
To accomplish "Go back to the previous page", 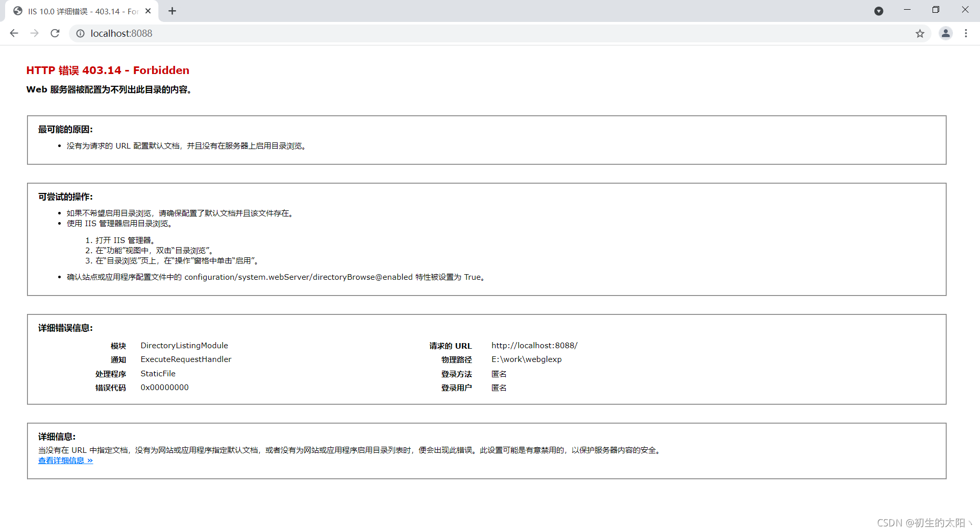I will [x=14, y=33].
